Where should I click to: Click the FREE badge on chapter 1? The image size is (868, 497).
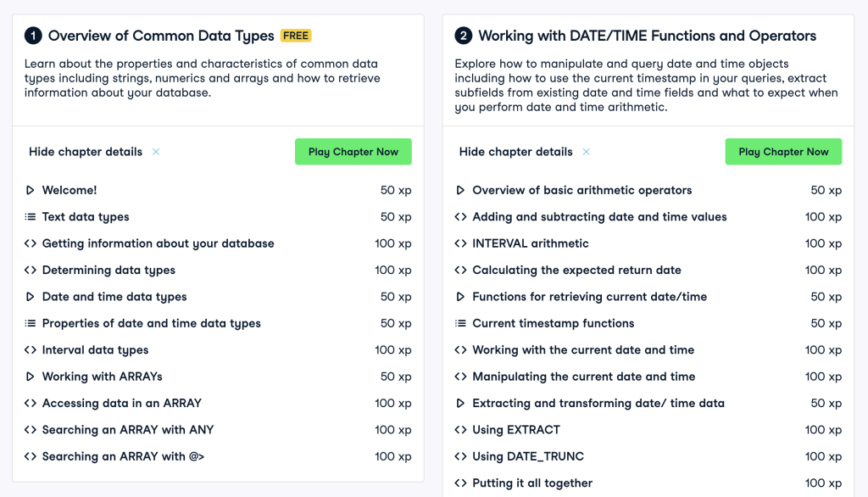296,36
